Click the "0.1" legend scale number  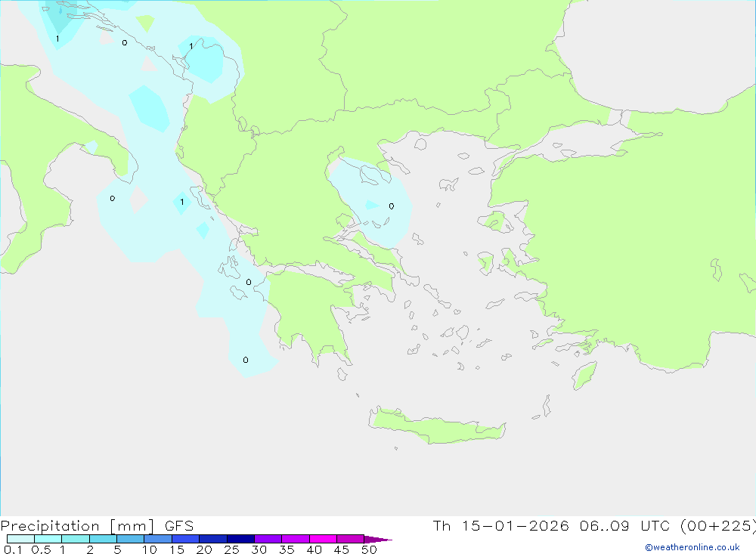click(13, 549)
